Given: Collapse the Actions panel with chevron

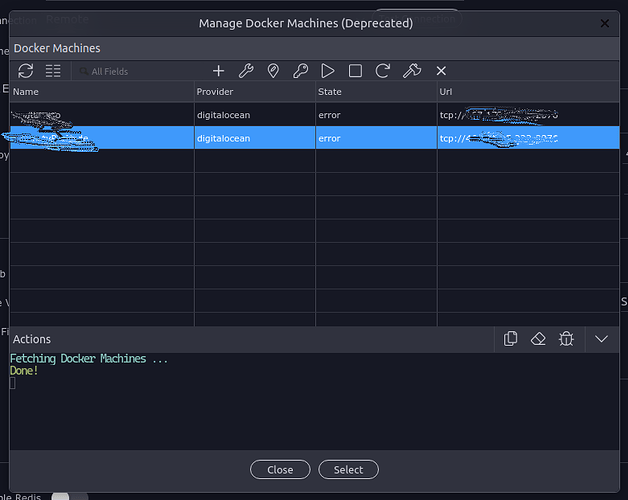Looking at the screenshot, I should point(601,339).
